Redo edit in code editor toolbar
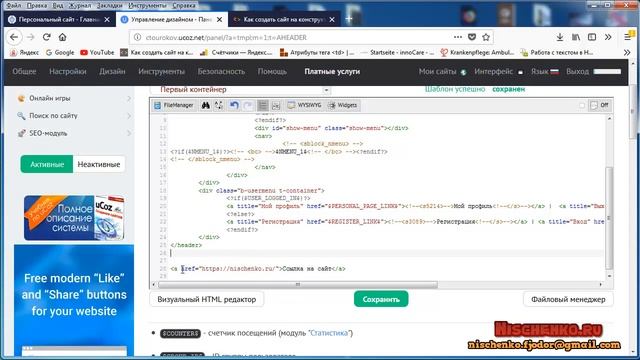Image resolution: width=640 pixels, height=360 pixels. pos(248,105)
